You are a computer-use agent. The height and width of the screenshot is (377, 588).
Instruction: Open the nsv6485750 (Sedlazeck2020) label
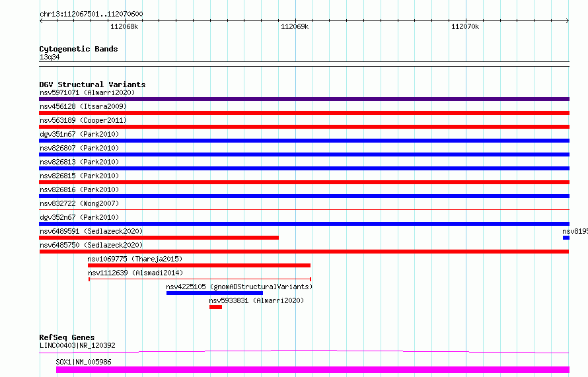coord(91,245)
